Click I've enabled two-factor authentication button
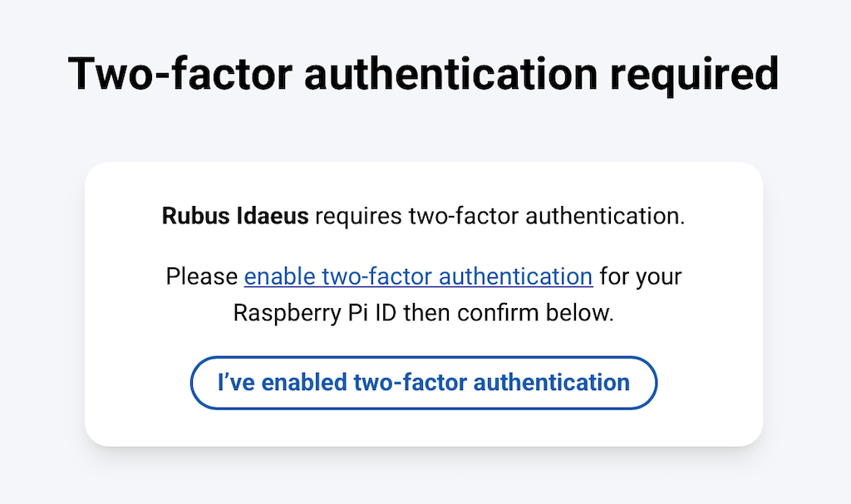This screenshot has width=851, height=504. tap(424, 382)
